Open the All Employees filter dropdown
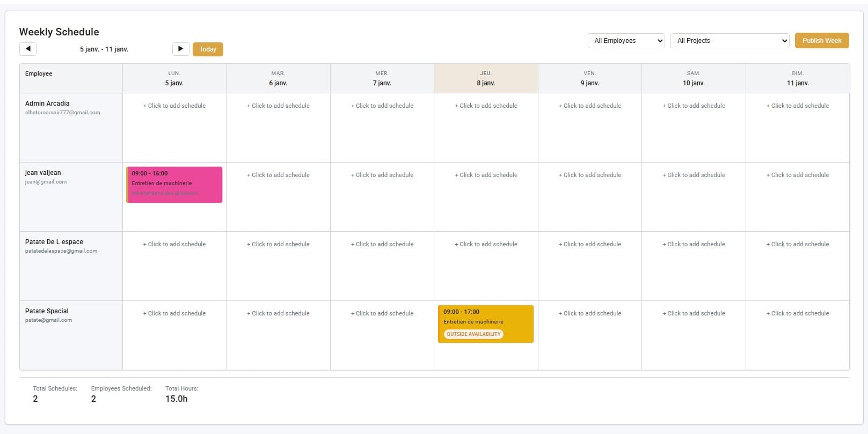The height and width of the screenshot is (434, 868). (626, 41)
